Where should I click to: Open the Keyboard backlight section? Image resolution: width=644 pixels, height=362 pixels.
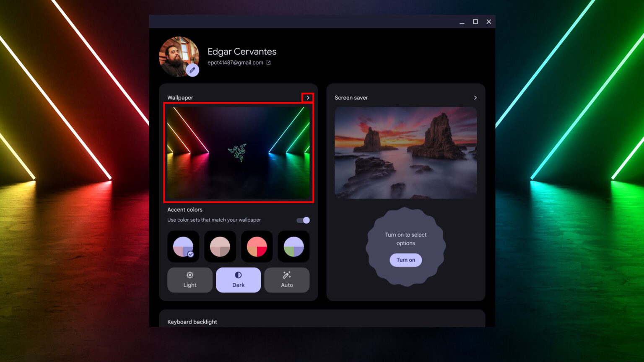192,321
